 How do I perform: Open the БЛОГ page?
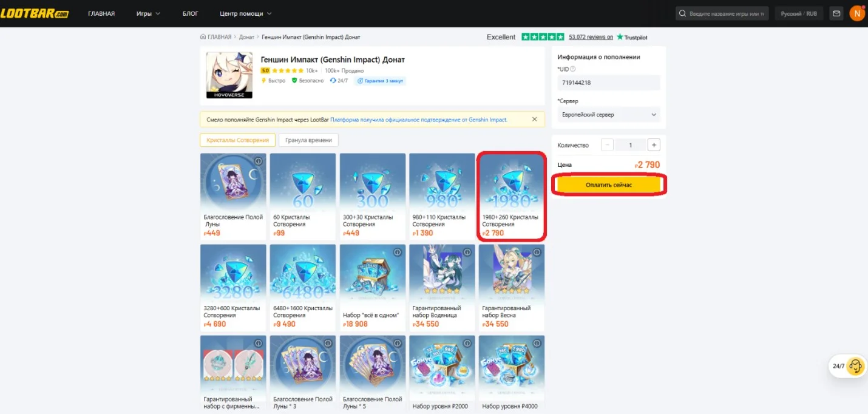pos(191,13)
